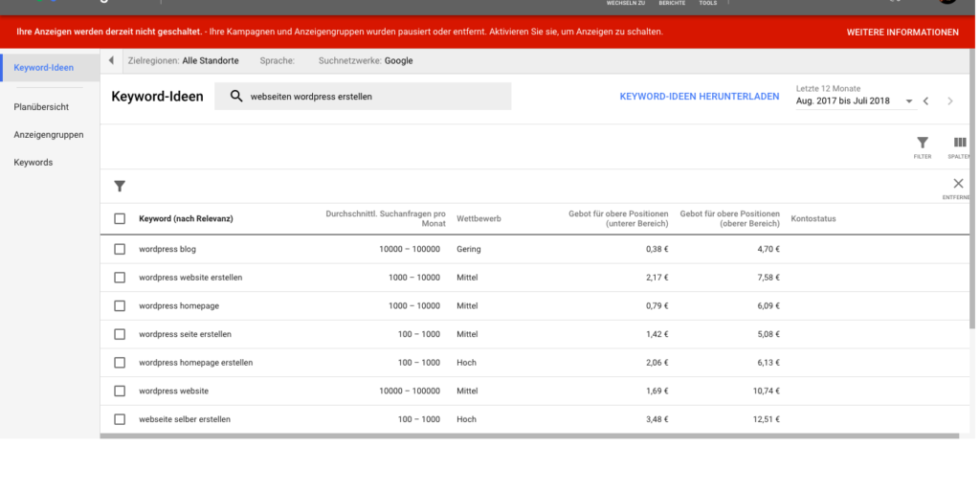Tick checkbox for wordpress homepage erstellen
The image size is (980, 492).
120,363
